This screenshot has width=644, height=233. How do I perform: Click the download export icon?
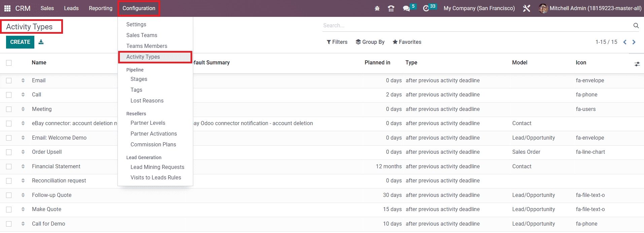41,42
